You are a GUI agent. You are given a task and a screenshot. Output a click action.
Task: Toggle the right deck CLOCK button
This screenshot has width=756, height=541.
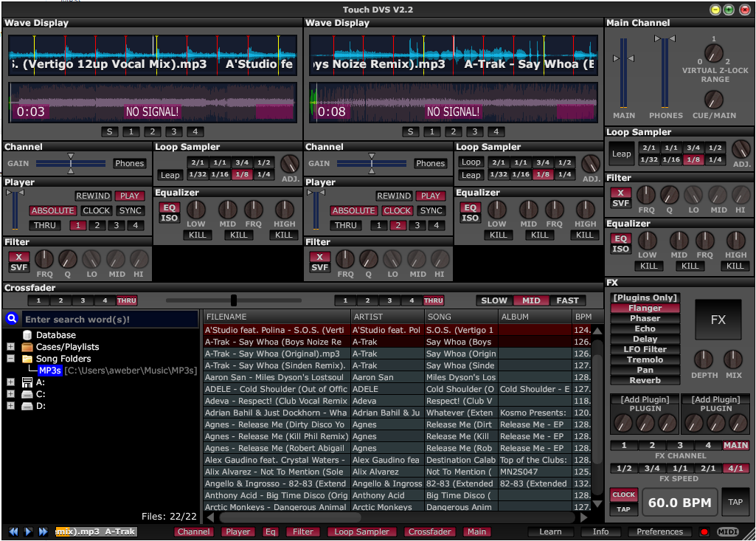pos(398,210)
